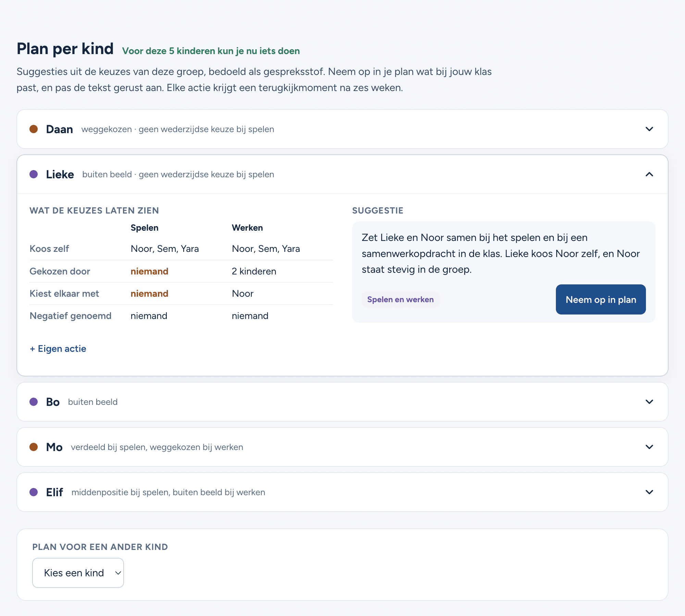The width and height of the screenshot is (685, 616).
Task: Click the name 'Elif'
Action: click(54, 492)
